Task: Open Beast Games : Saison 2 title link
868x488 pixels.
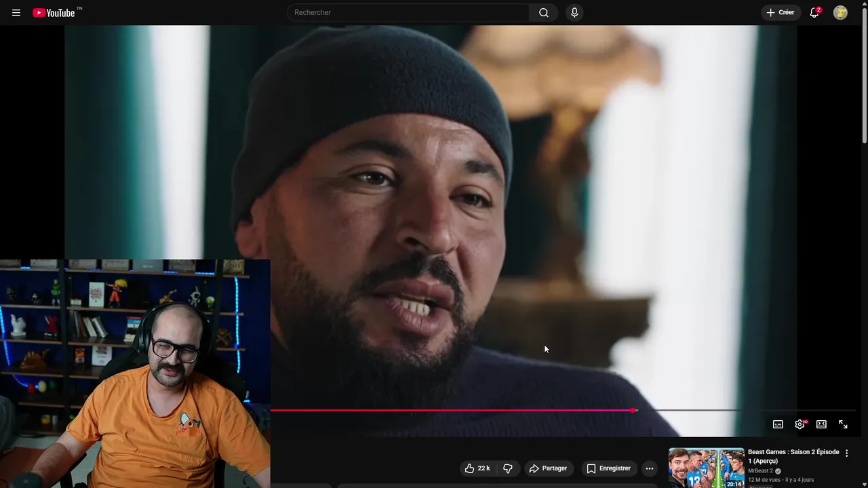Action: [x=793, y=456]
